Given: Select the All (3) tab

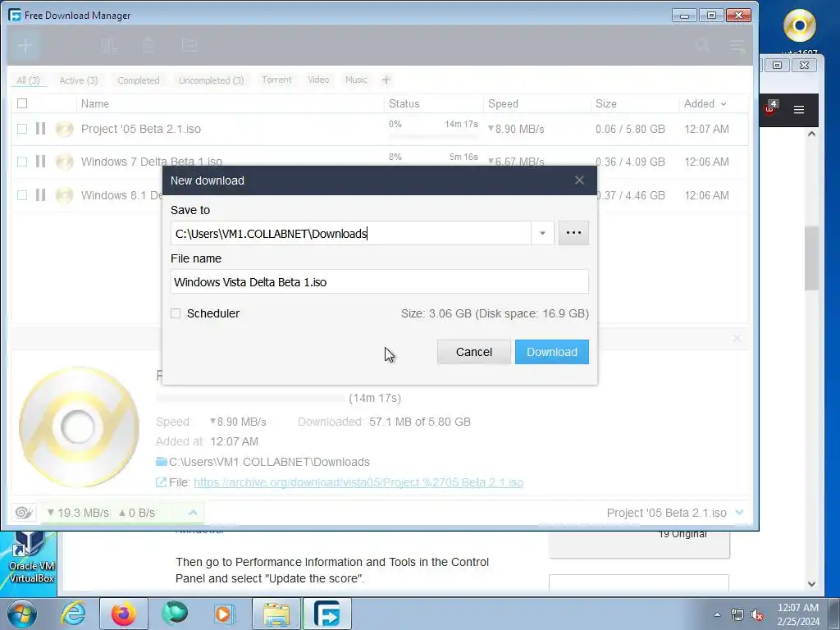Looking at the screenshot, I should coord(29,80).
